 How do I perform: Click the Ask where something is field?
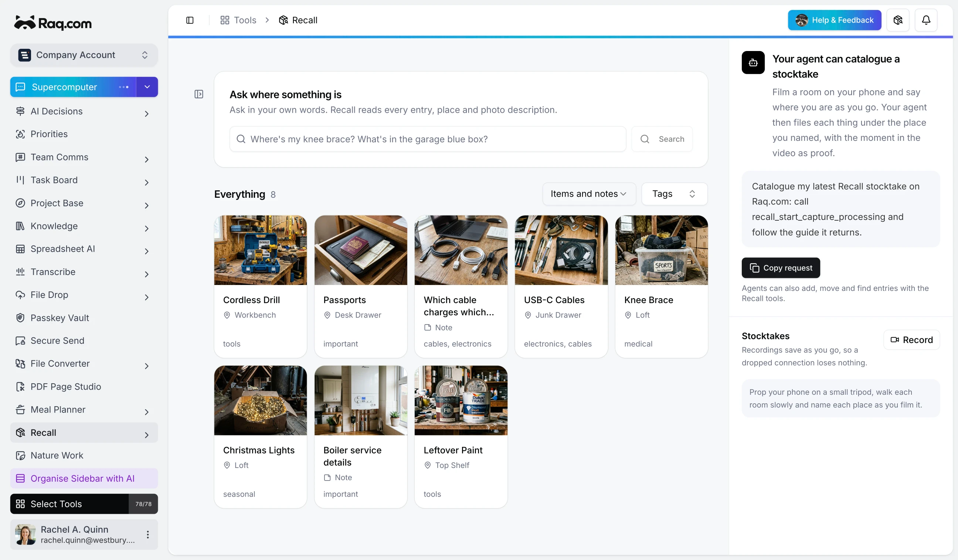point(428,139)
